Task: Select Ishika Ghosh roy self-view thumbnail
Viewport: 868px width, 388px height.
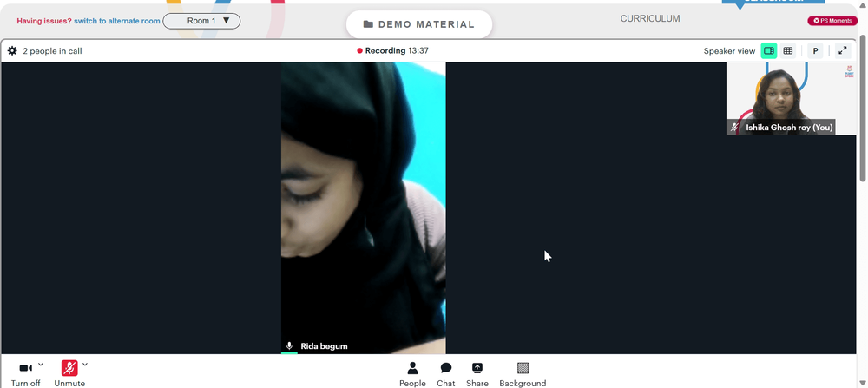Action: coord(791,99)
